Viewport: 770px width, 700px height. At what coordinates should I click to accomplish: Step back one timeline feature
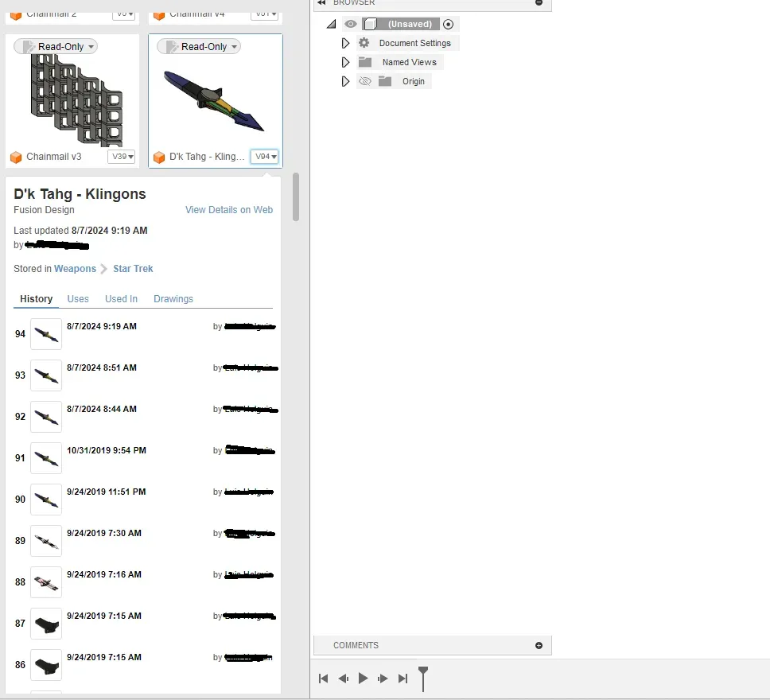[x=344, y=679]
